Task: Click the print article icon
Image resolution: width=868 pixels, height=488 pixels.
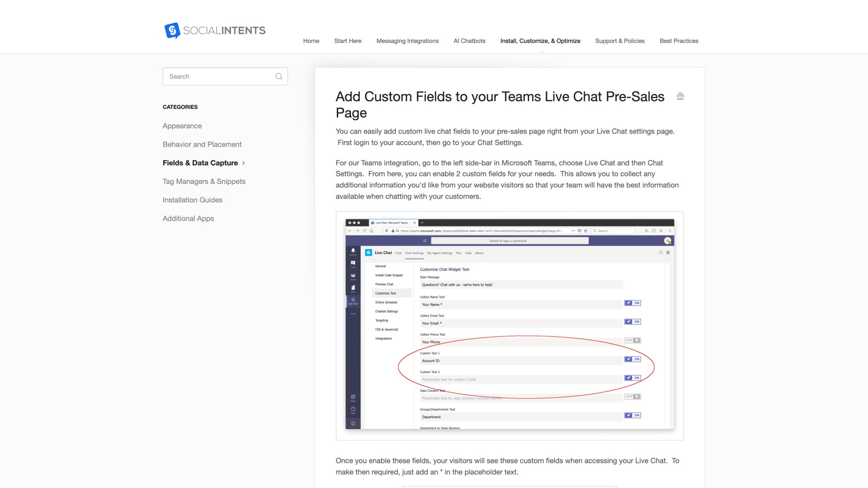Action: 680,96
